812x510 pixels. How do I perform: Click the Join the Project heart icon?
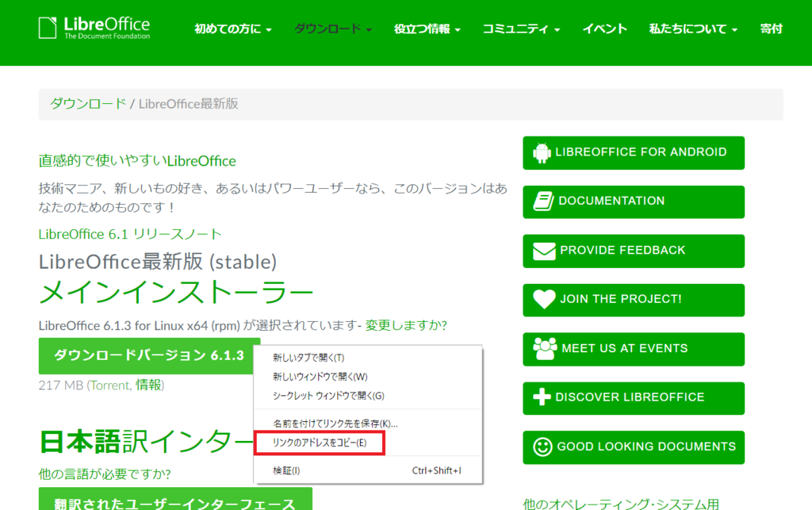point(544,299)
